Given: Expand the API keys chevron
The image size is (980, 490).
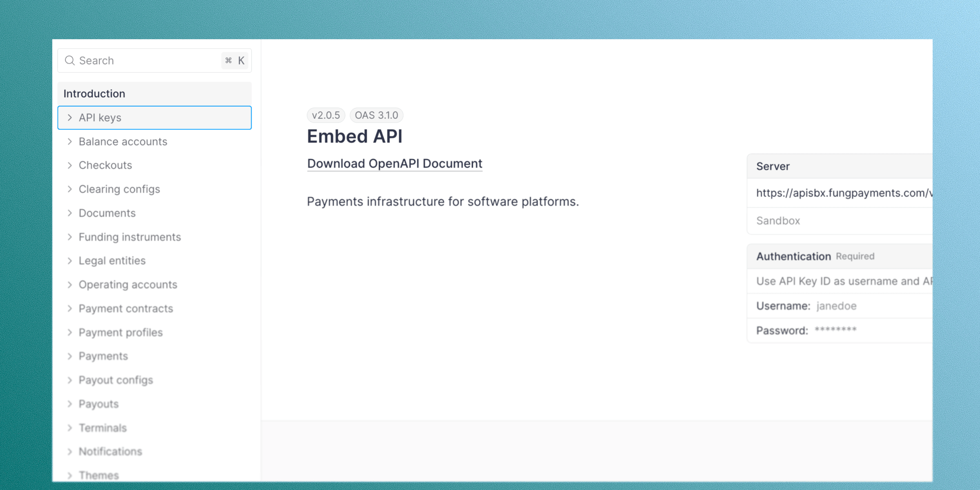Looking at the screenshot, I should click(70, 118).
